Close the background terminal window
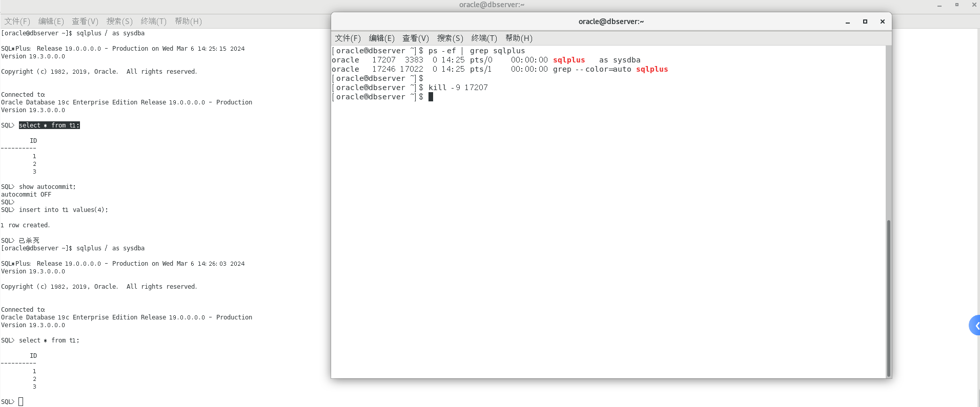The width and height of the screenshot is (980, 407). tap(974, 5)
